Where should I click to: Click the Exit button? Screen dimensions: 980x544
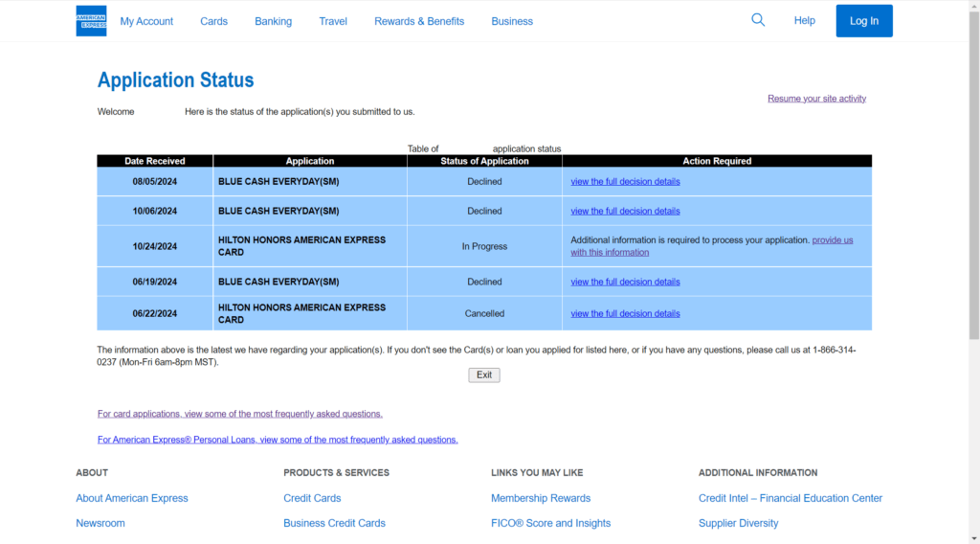click(483, 375)
